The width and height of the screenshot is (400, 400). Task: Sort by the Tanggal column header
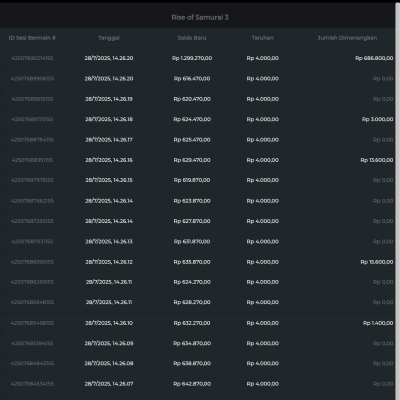point(109,38)
